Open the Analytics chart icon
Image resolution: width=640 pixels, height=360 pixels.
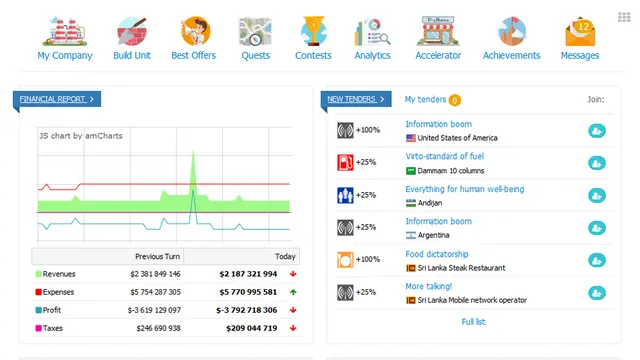[372, 32]
